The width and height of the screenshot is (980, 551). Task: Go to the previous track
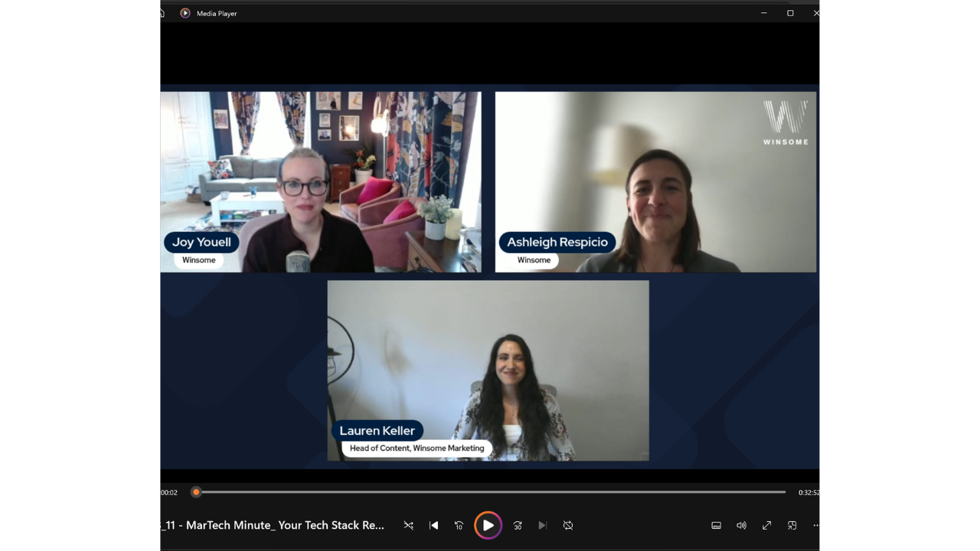click(433, 526)
